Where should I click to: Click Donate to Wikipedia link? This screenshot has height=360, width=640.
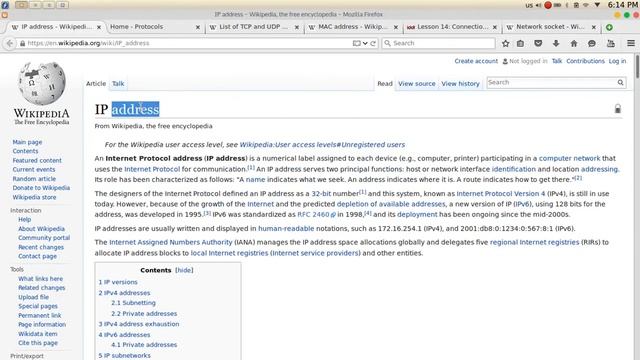coord(41,188)
